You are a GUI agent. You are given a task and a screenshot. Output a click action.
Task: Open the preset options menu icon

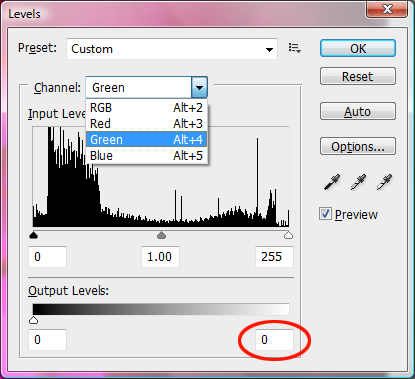coord(295,48)
